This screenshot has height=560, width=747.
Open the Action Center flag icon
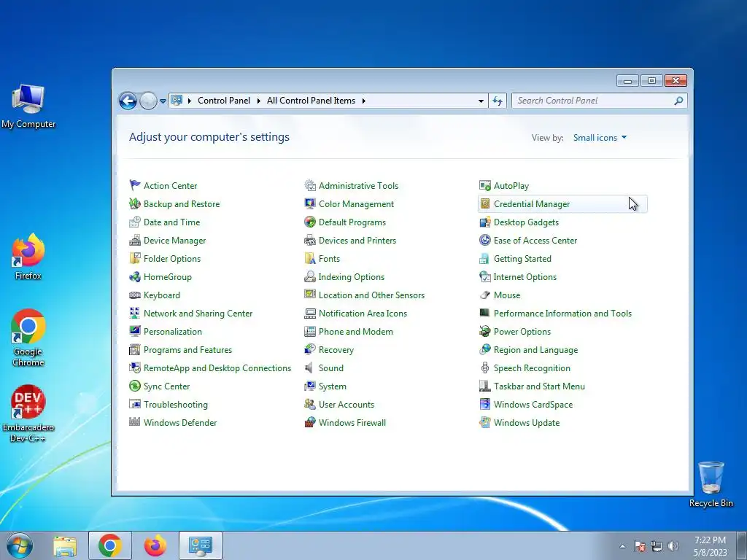(135, 185)
